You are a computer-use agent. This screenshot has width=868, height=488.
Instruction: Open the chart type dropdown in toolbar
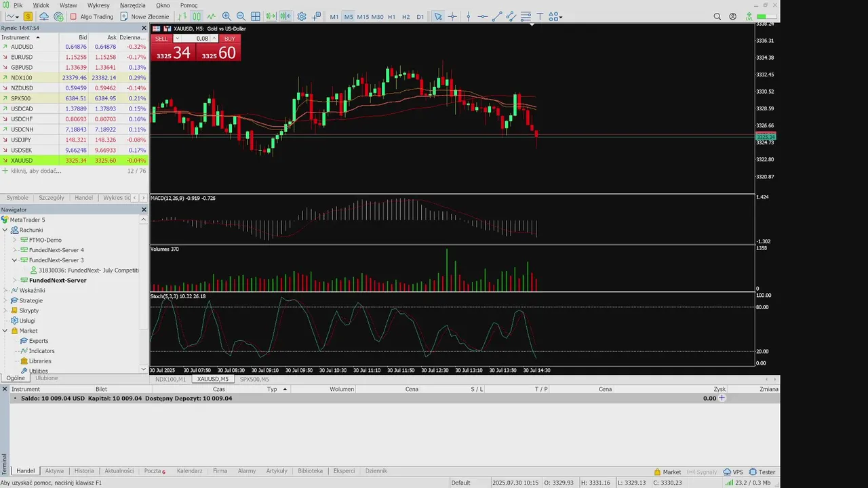(x=12, y=16)
